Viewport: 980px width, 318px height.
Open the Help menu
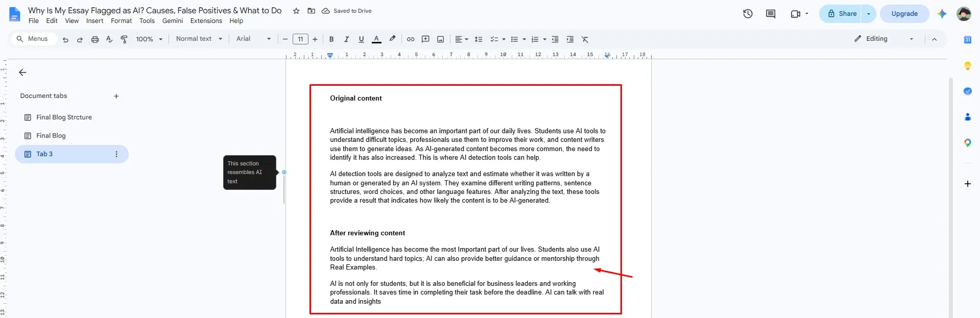[236, 21]
